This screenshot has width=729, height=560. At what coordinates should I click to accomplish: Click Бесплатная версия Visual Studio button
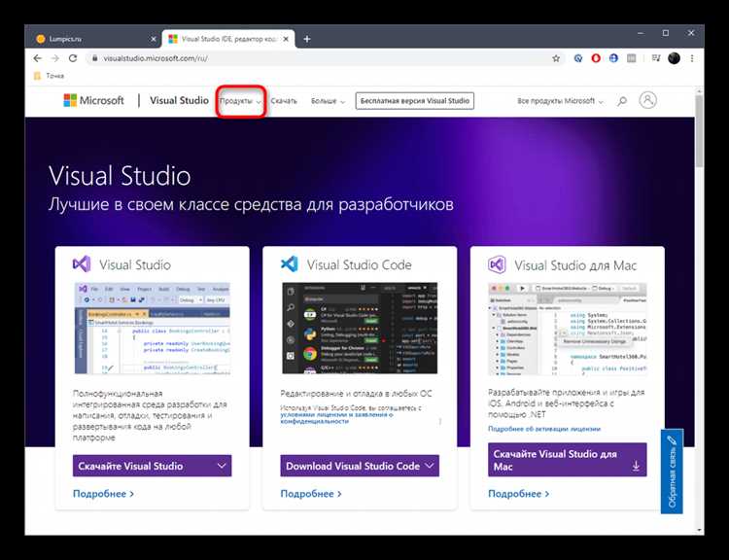point(415,101)
